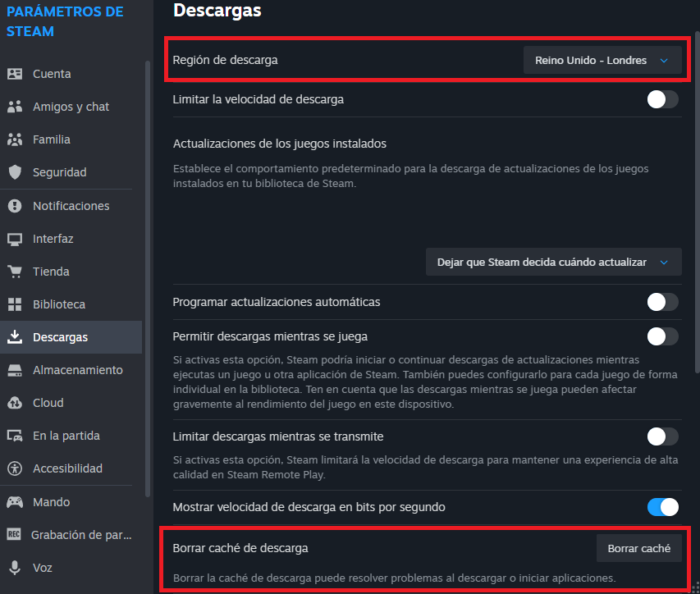Click the Notificaciones exclamation icon

tap(15, 206)
